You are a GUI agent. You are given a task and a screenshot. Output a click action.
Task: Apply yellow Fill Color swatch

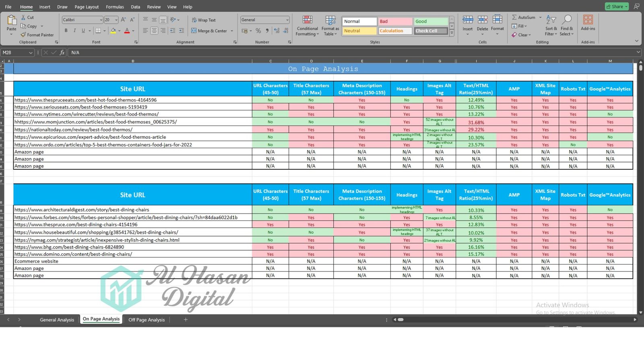(113, 31)
